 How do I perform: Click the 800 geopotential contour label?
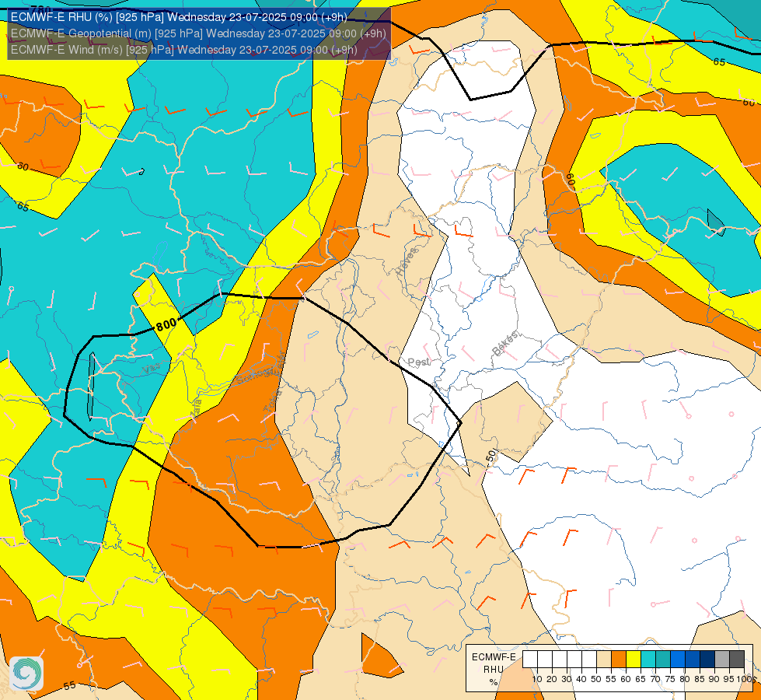coord(166,324)
